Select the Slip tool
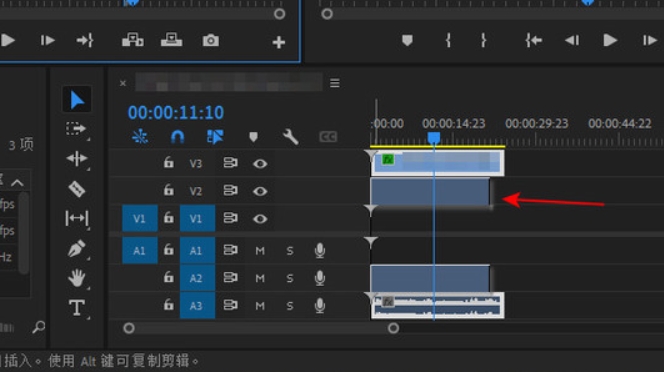The height and width of the screenshot is (372, 664). click(77, 218)
